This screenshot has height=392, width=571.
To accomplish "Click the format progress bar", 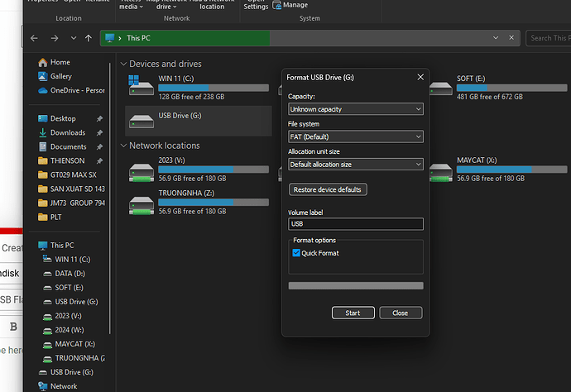I will coord(355,285).
